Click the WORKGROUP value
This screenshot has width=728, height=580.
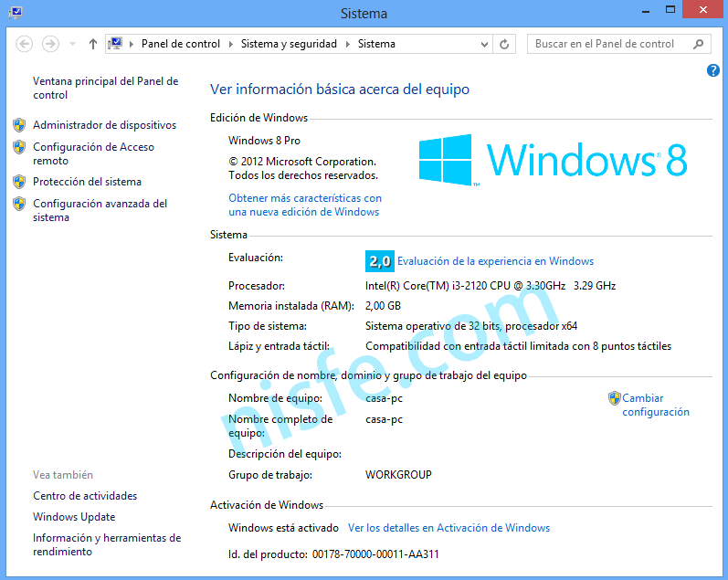(398, 475)
